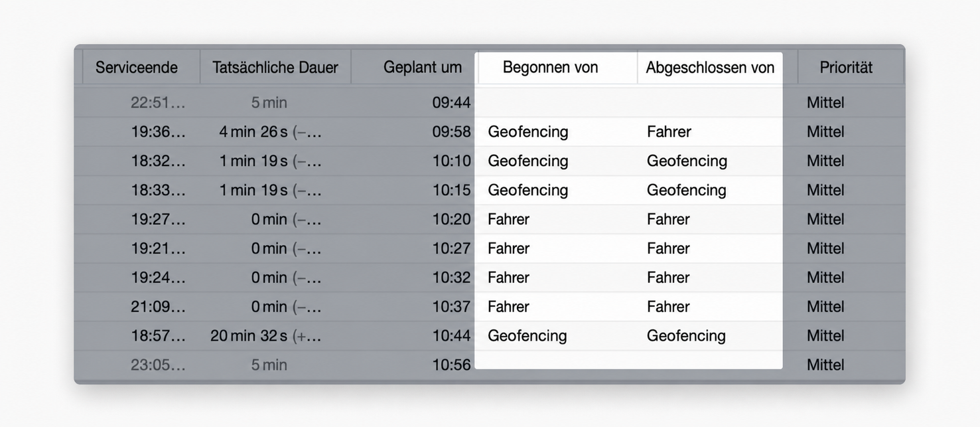Select planned time 10:15
Image resolution: width=980 pixels, height=427 pixels.
coord(451,190)
